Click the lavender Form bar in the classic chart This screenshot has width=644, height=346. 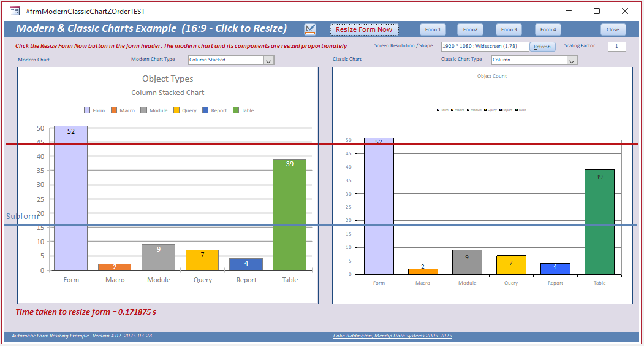click(x=379, y=206)
